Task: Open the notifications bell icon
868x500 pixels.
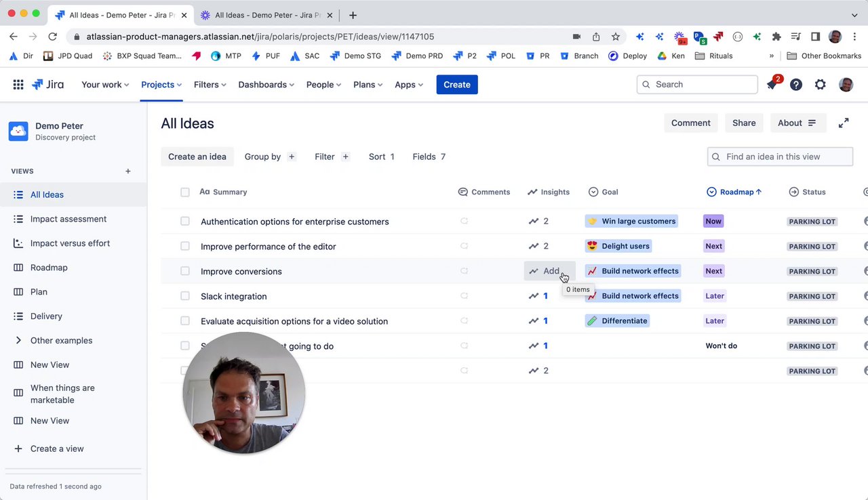Action: tap(772, 85)
